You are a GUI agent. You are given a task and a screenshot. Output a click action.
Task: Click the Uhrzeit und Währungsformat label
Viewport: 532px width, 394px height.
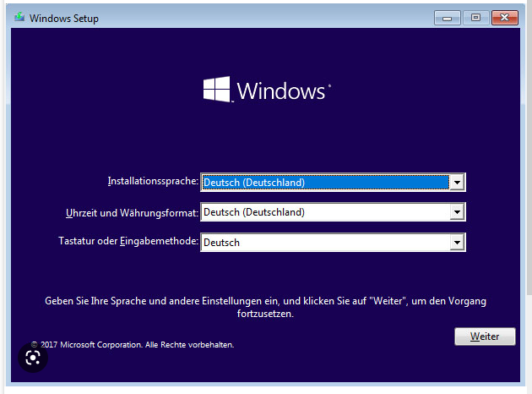click(132, 213)
